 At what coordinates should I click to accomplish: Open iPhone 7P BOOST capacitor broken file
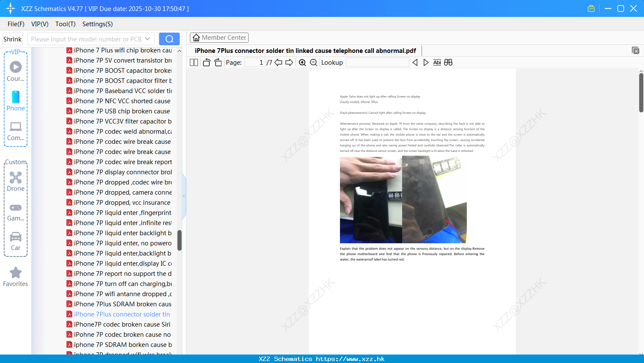click(x=119, y=71)
